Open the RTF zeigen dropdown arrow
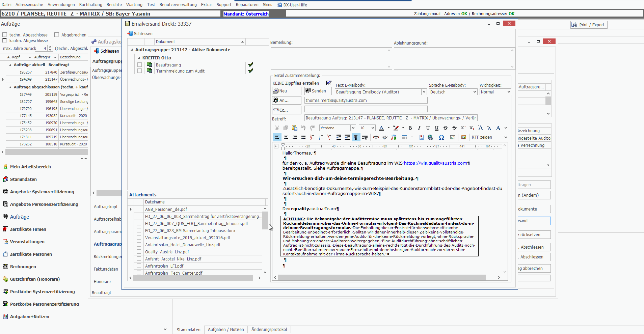This screenshot has width=644, height=334. pos(506,137)
